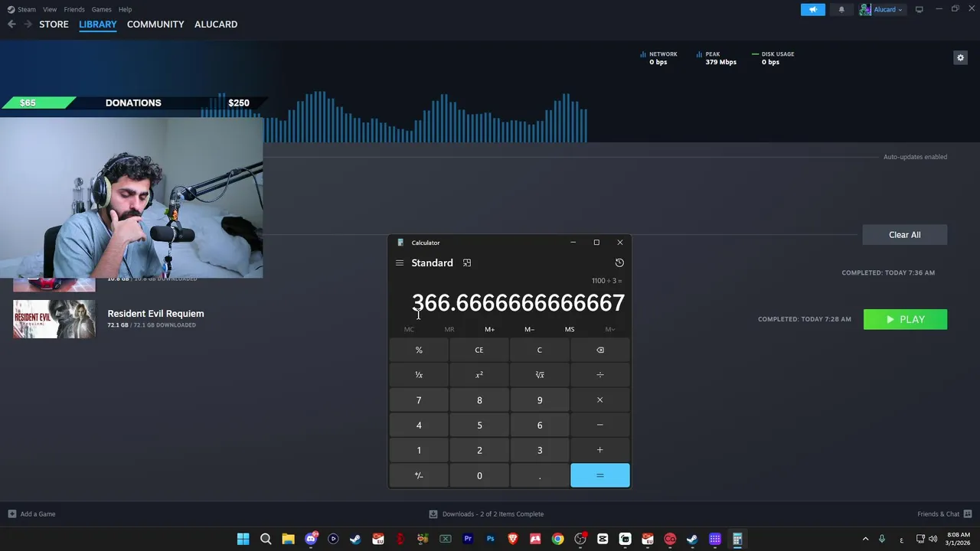
Task: Go forward with Steam's forward arrow
Action: coord(28,24)
